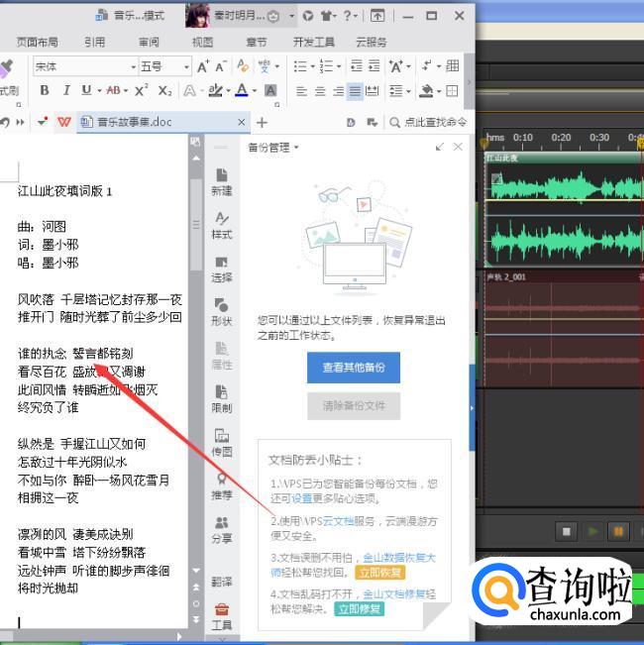The height and width of the screenshot is (645, 644).
Task: Open the 样式 (Styles) sidebar panel
Action: pyautogui.click(x=222, y=225)
